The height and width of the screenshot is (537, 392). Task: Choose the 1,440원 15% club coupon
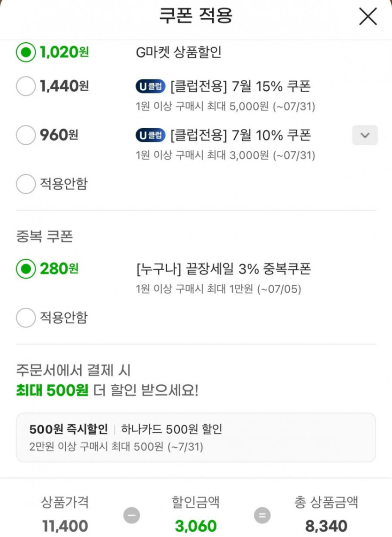[x=26, y=86]
